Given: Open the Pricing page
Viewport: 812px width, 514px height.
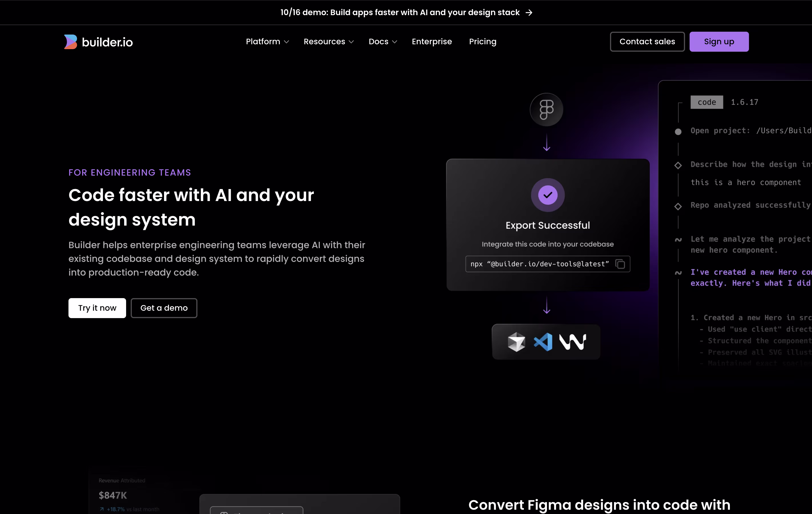Looking at the screenshot, I should tap(482, 41).
